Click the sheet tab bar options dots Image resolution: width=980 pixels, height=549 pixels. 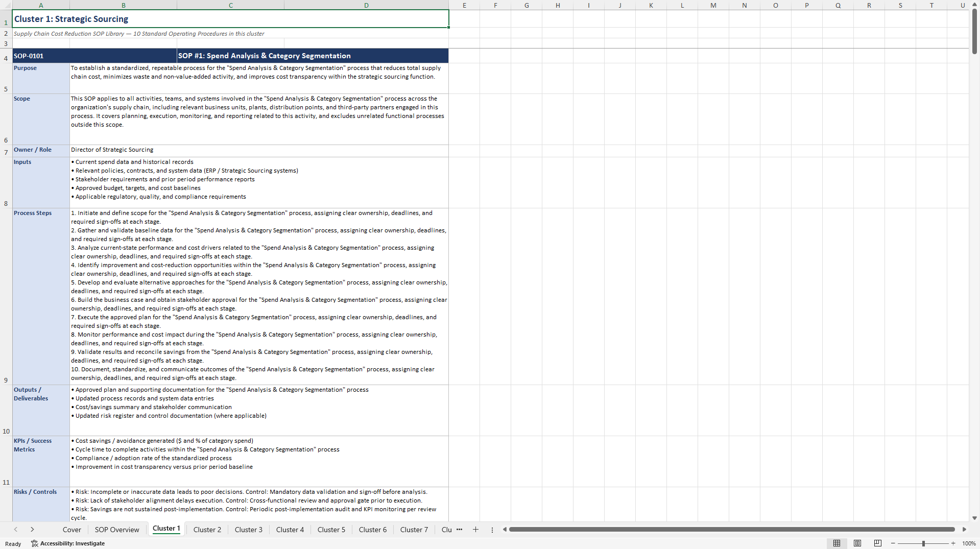click(x=492, y=530)
